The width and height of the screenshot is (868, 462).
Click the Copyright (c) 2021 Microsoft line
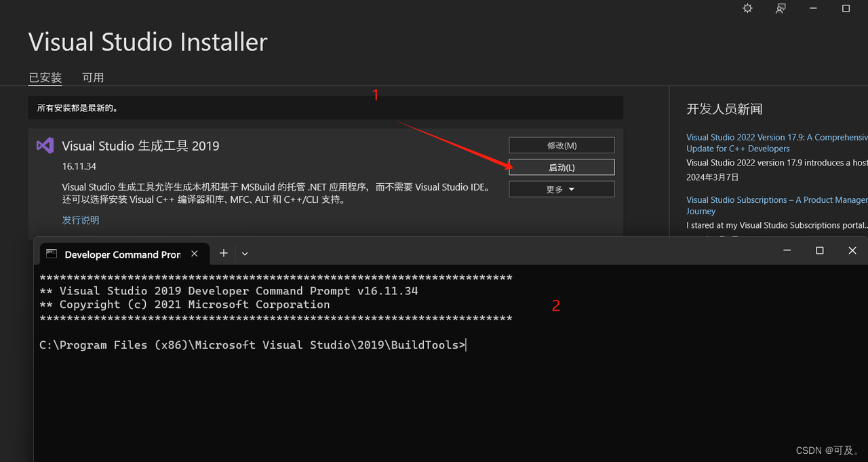(x=185, y=305)
